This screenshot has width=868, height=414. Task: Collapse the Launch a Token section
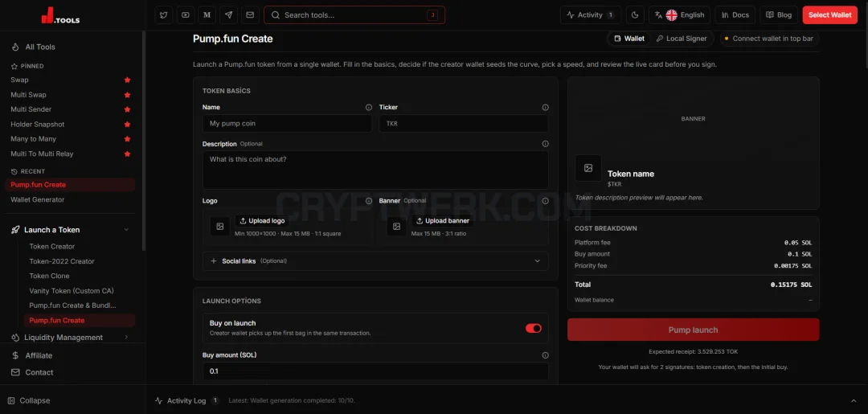126,230
